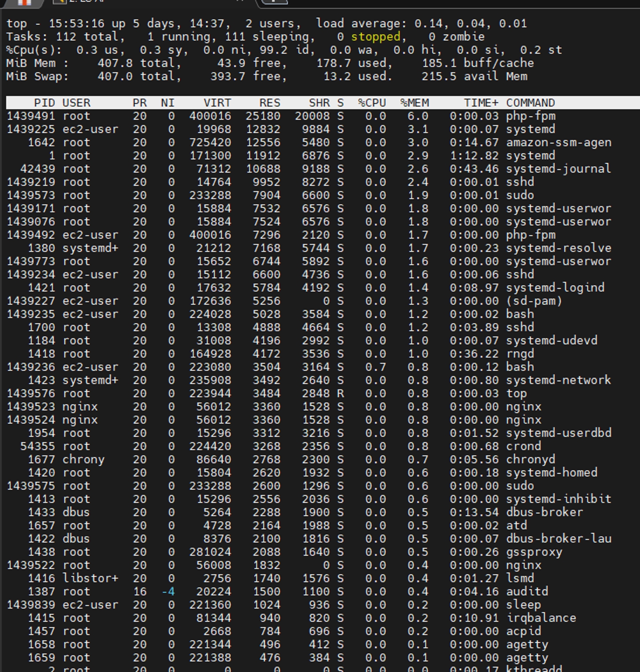Click the USER column header
The image size is (640, 672).
(x=76, y=103)
